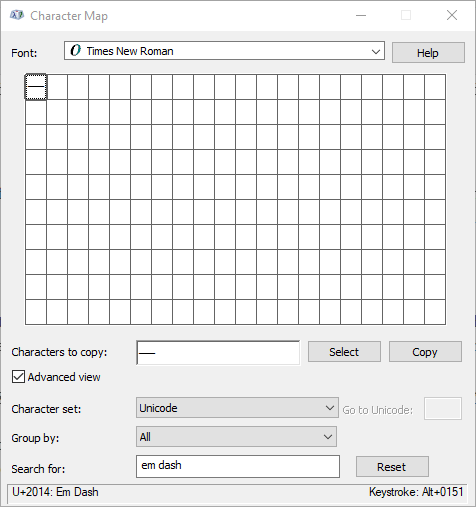Reset the search with the Reset button
The width and height of the screenshot is (476, 507).
point(392,467)
